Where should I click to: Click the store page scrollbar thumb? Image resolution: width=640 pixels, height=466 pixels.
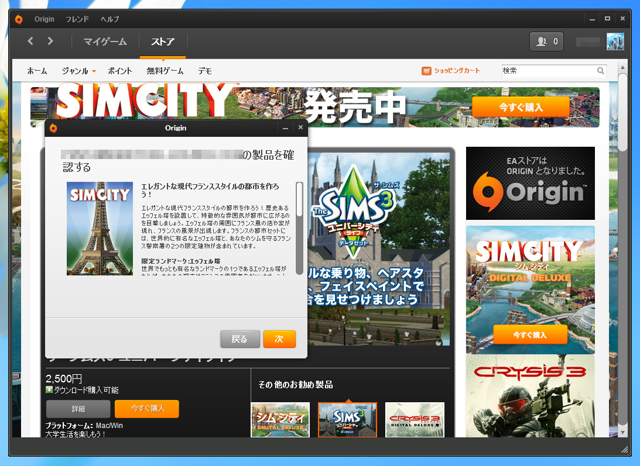[x=622, y=112]
